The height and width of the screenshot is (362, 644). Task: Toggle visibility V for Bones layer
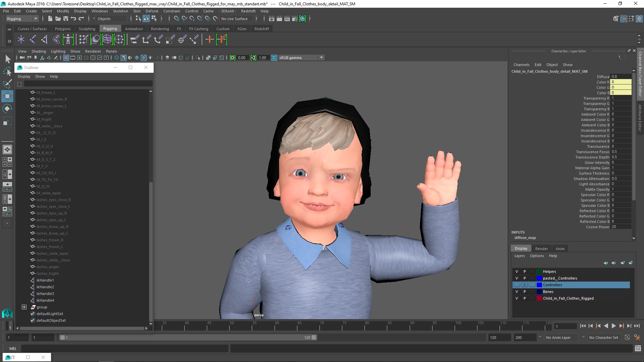click(x=517, y=291)
